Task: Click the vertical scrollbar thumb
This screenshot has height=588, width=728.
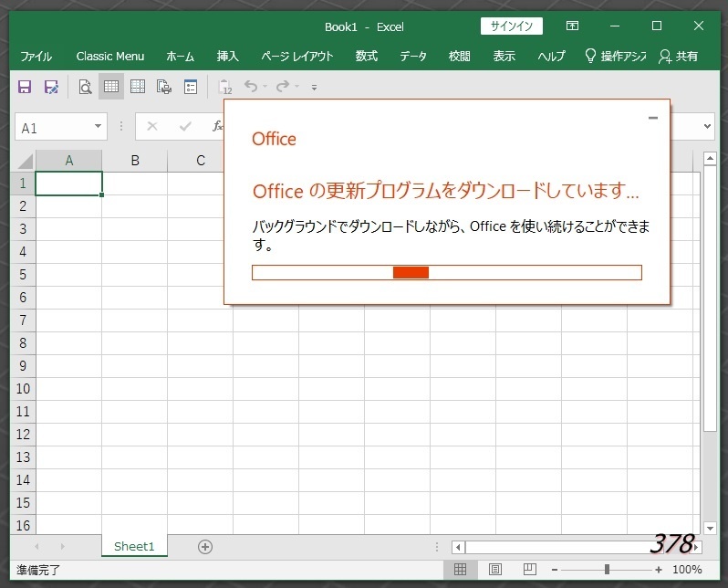Action: (710, 299)
